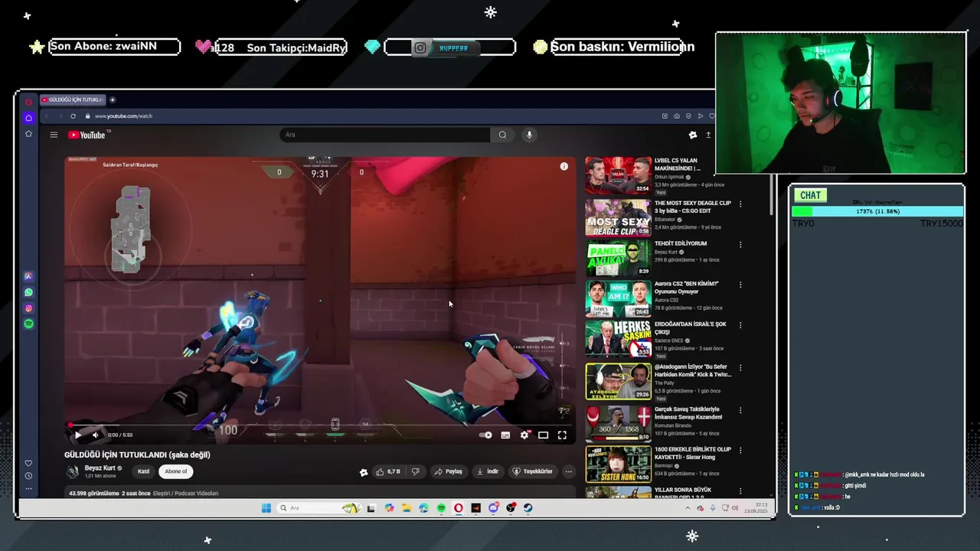Click the video progress bar

[x=320, y=425]
